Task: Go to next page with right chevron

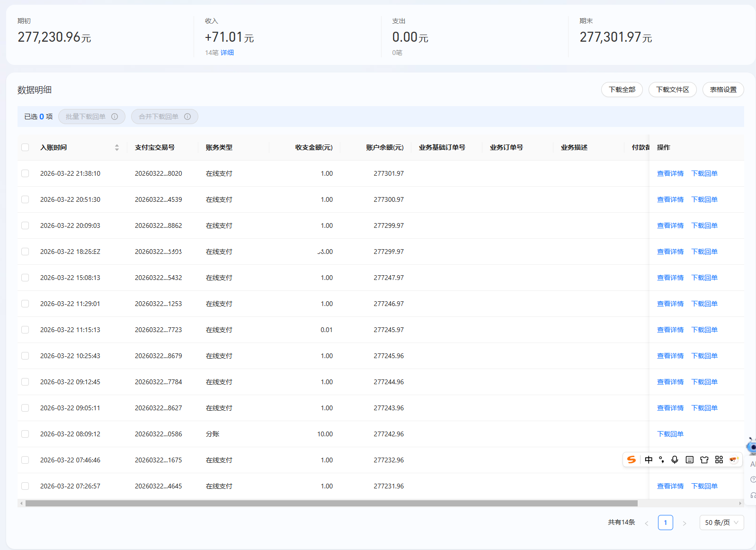Action: coord(684,523)
